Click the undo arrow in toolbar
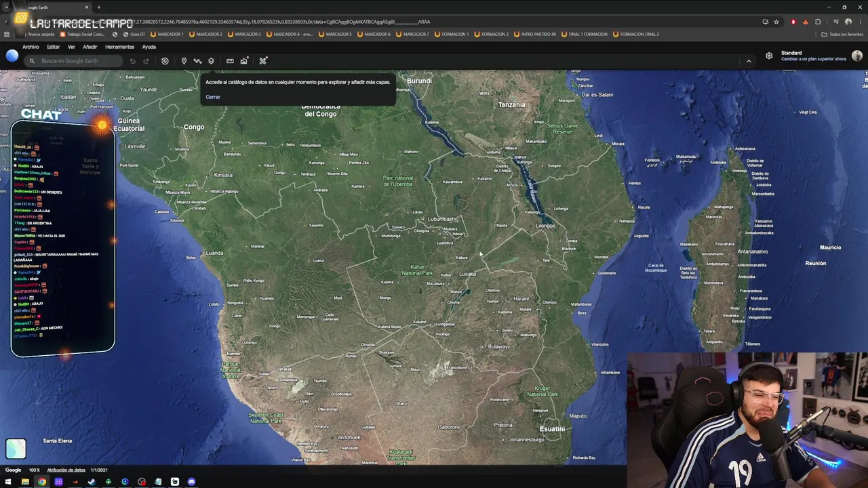 coord(132,61)
